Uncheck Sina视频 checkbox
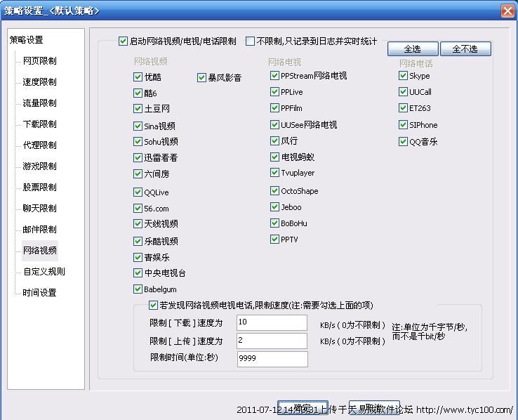The height and width of the screenshot is (420, 518). coord(138,126)
